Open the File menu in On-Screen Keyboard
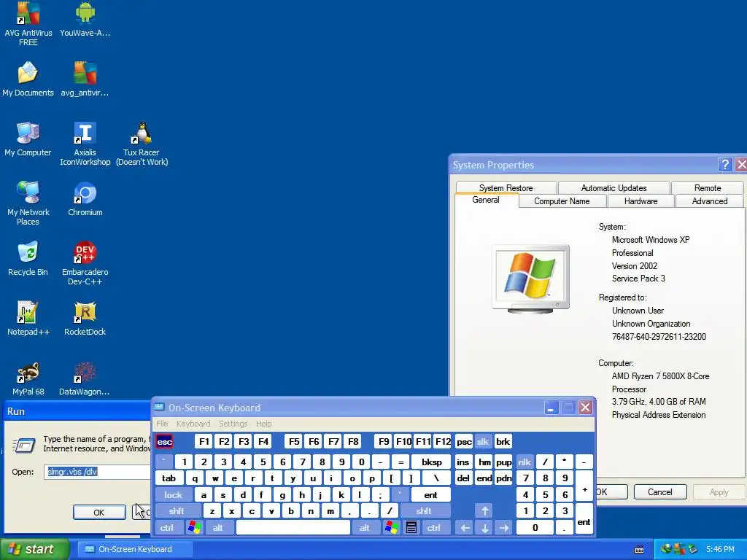The image size is (747, 560). click(162, 424)
